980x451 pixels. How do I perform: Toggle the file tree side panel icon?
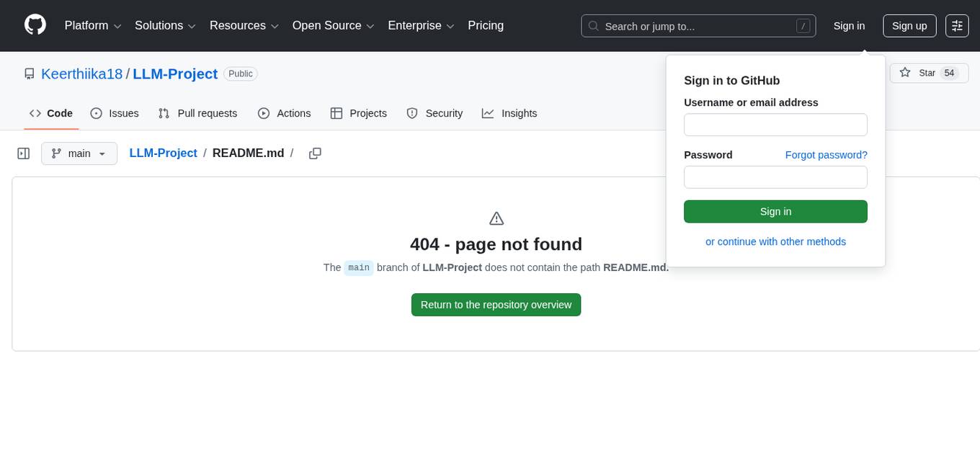[x=23, y=153]
